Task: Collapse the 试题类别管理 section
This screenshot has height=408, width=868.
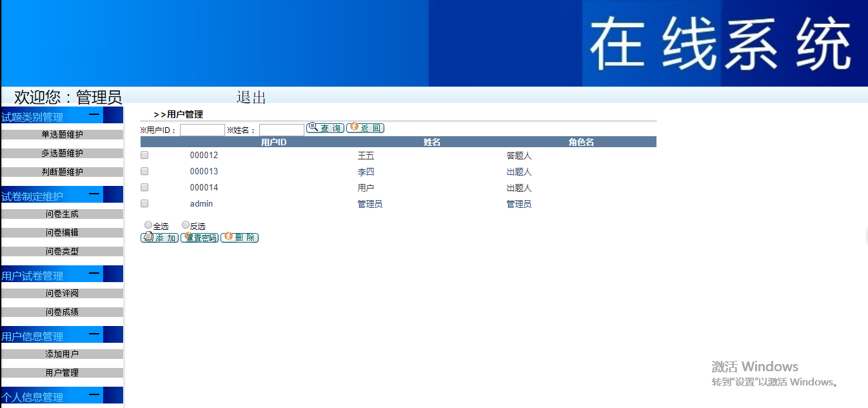Action: point(94,115)
